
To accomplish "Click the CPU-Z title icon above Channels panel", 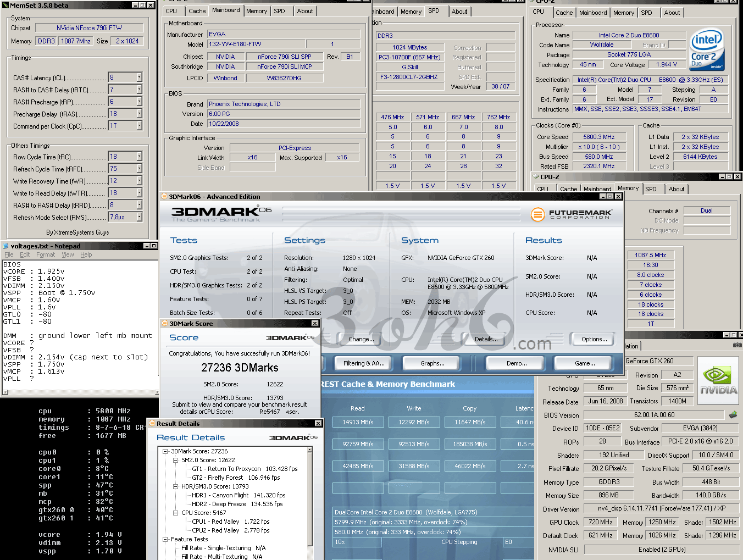I will pyautogui.click(x=536, y=177).
